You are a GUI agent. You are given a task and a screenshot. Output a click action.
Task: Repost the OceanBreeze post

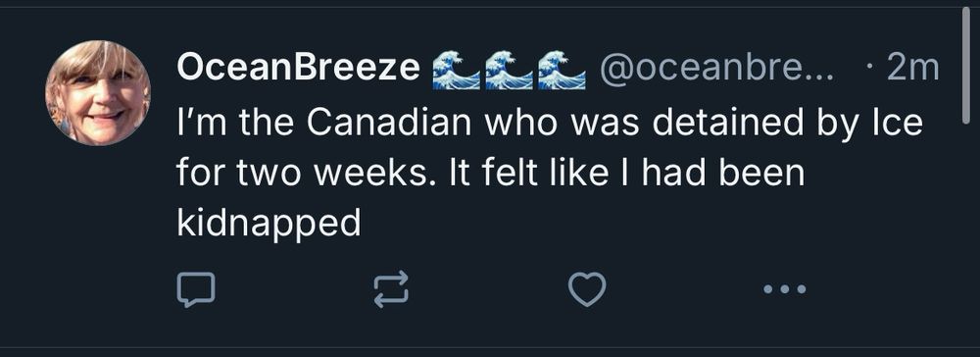(x=391, y=289)
